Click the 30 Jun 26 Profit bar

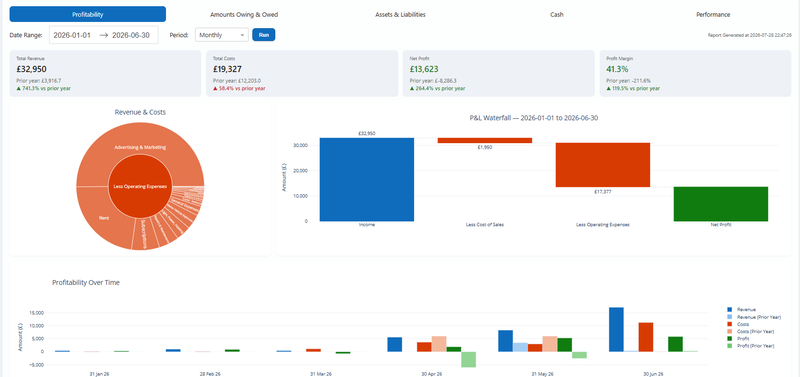coord(676,344)
